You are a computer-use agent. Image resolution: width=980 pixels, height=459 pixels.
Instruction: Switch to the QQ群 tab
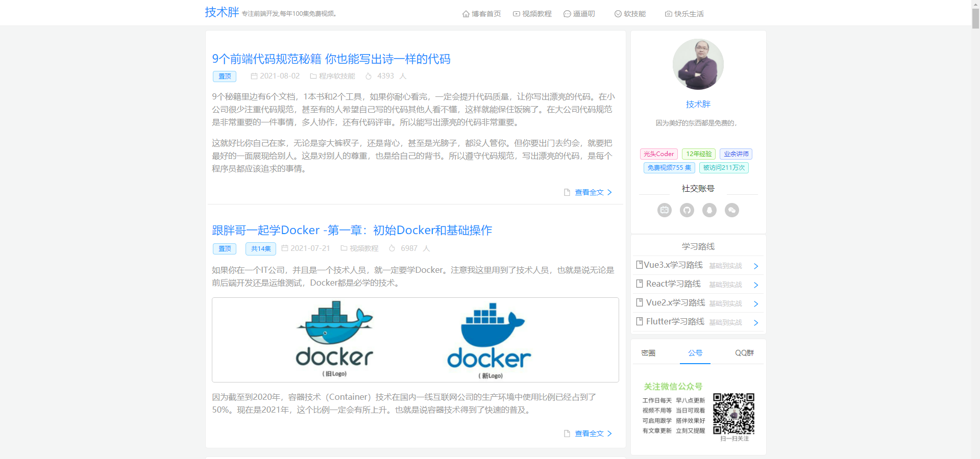pyautogui.click(x=744, y=353)
